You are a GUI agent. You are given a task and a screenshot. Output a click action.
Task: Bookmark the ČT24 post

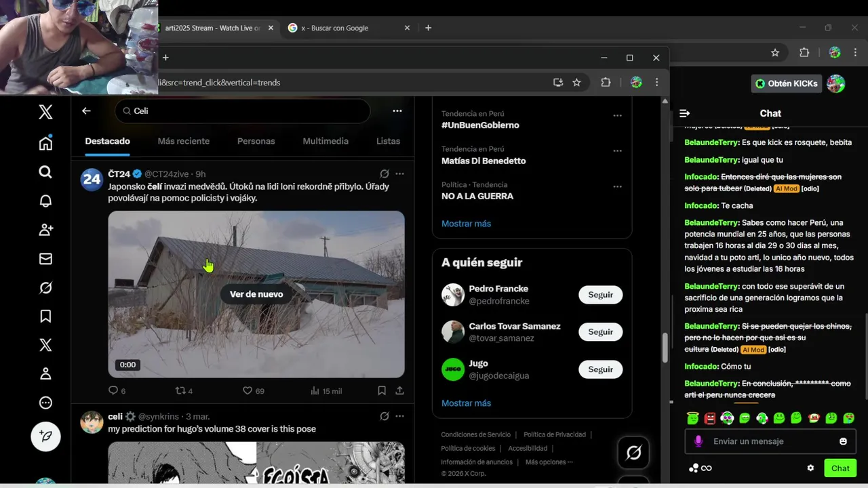[x=382, y=390]
